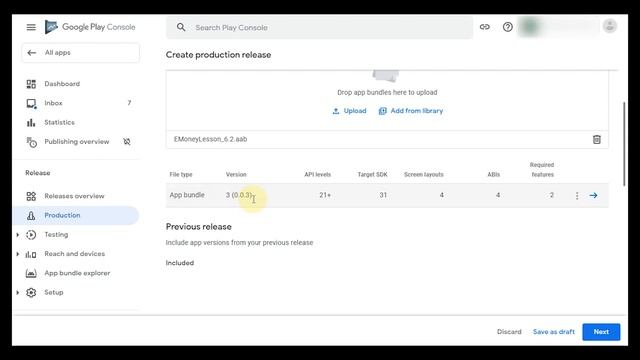Viewport: 640px width, 360px height.
Task: Open the help question mark icon
Action: pyautogui.click(x=507, y=27)
